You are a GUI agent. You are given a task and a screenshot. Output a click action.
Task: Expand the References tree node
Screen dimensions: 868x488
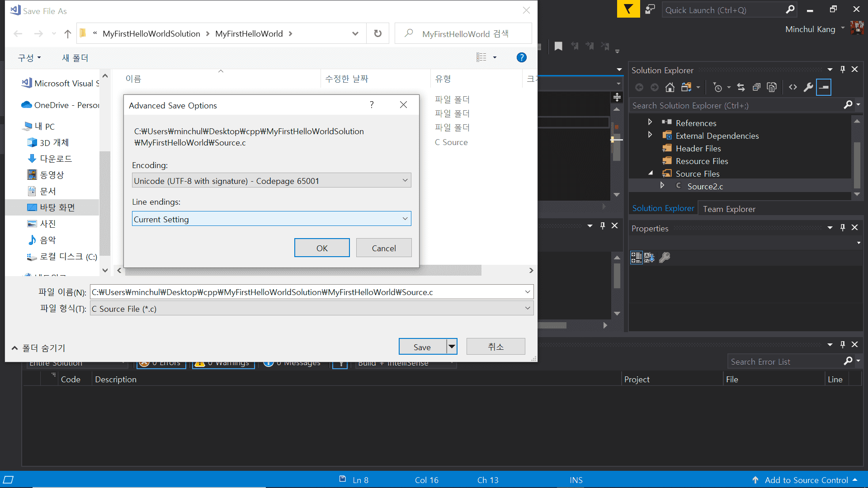650,122
